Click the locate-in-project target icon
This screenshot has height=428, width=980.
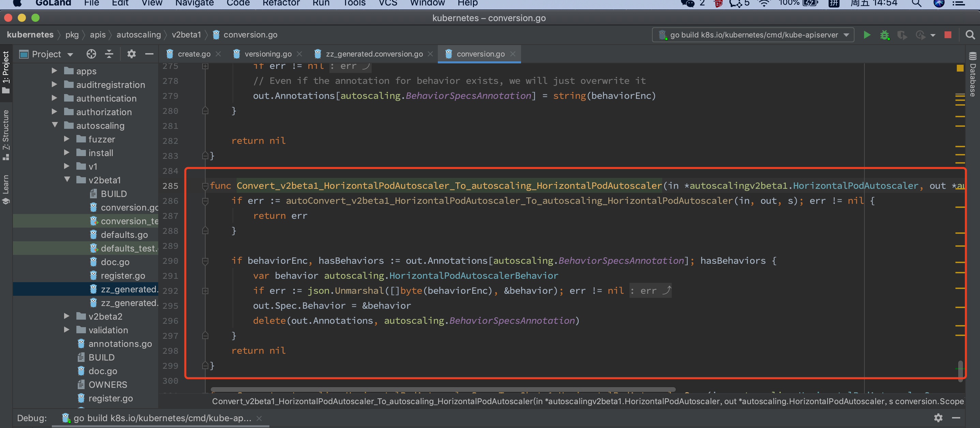tap(91, 54)
